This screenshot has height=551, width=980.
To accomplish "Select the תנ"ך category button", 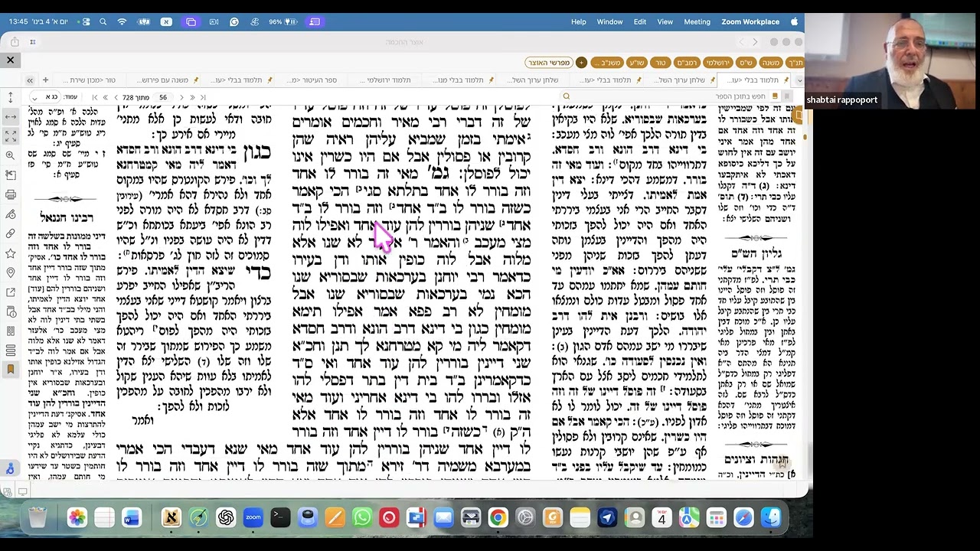I will [795, 63].
